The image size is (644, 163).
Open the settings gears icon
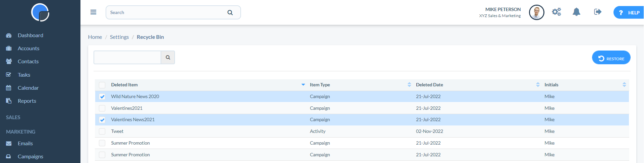click(557, 12)
